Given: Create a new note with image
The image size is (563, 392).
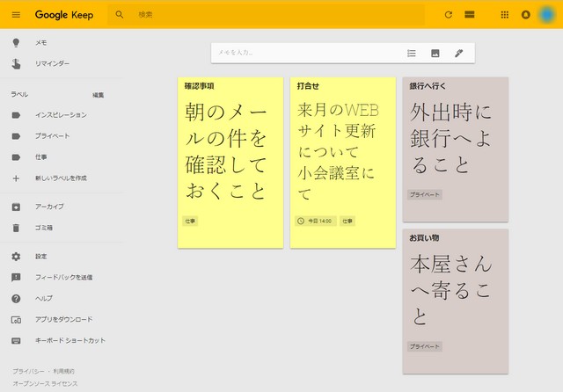Looking at the screenshot, I should (435, 53).
